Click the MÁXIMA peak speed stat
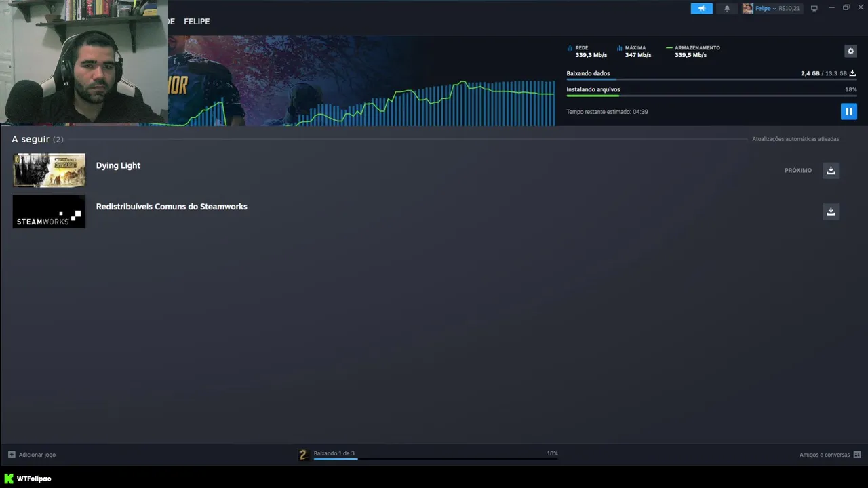Image resolution: width=868 pixels, height=488 pixels. click(x=634, y=52)
